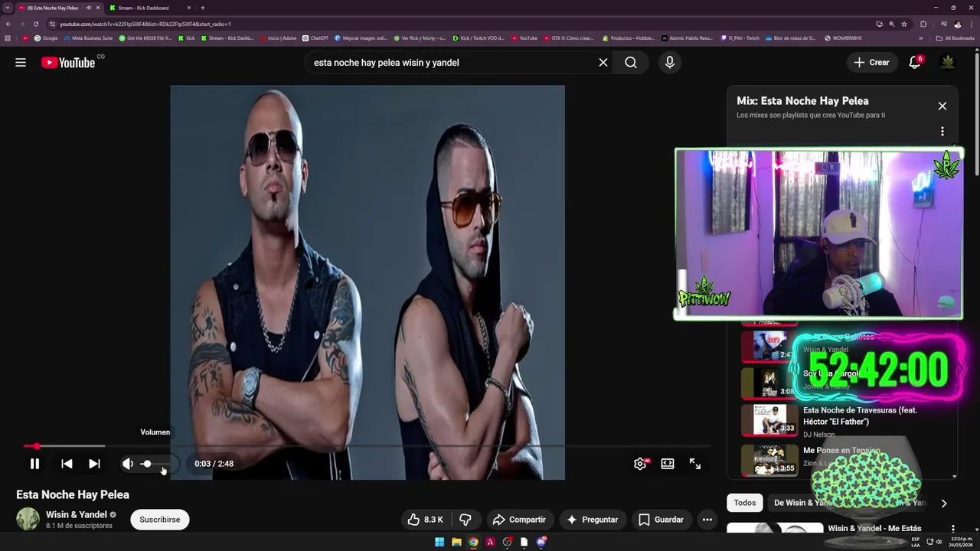Dislike the video
The height and width of the screenshot is (551, 980).
click(465, 520)
